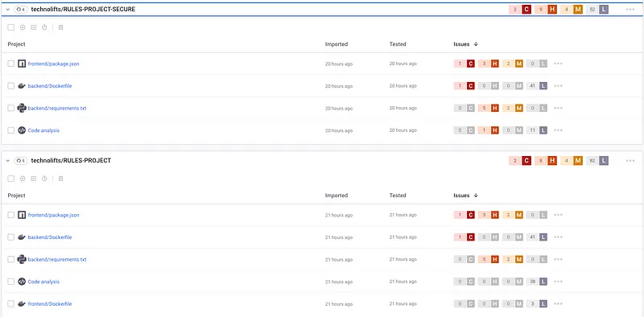The image size is (644, 317).
Task: Click sort arrow next to Issues in RULES-PROJECT-SECURE
Action: tap(476, 44)
